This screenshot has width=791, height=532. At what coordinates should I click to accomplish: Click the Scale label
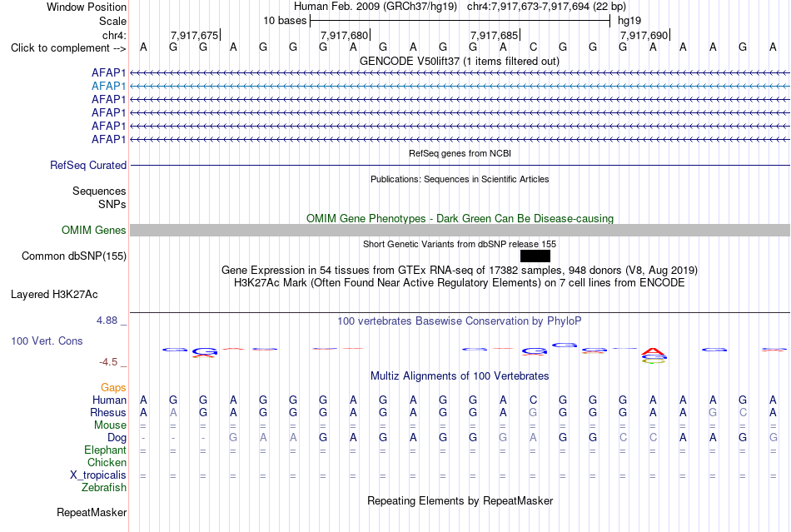click(x=112, y=22)
